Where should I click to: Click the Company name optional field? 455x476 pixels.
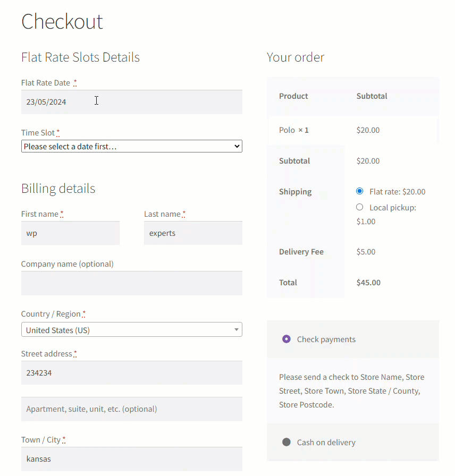pos(131,283)
